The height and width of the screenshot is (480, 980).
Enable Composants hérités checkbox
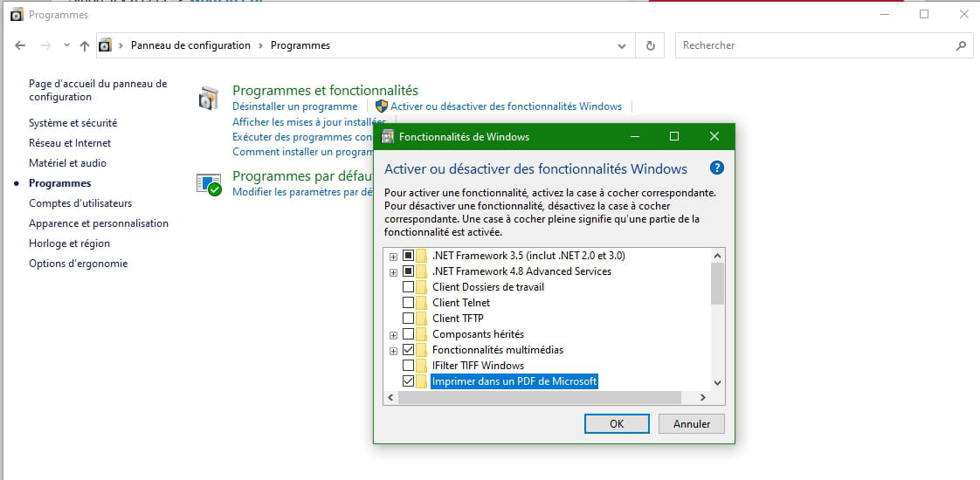point(408,334)
